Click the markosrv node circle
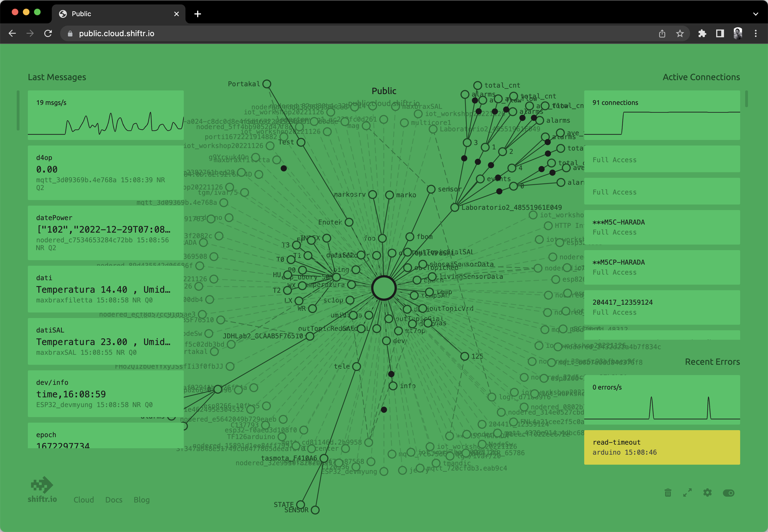Screen dimensions: 768x532 pos(373,194)
